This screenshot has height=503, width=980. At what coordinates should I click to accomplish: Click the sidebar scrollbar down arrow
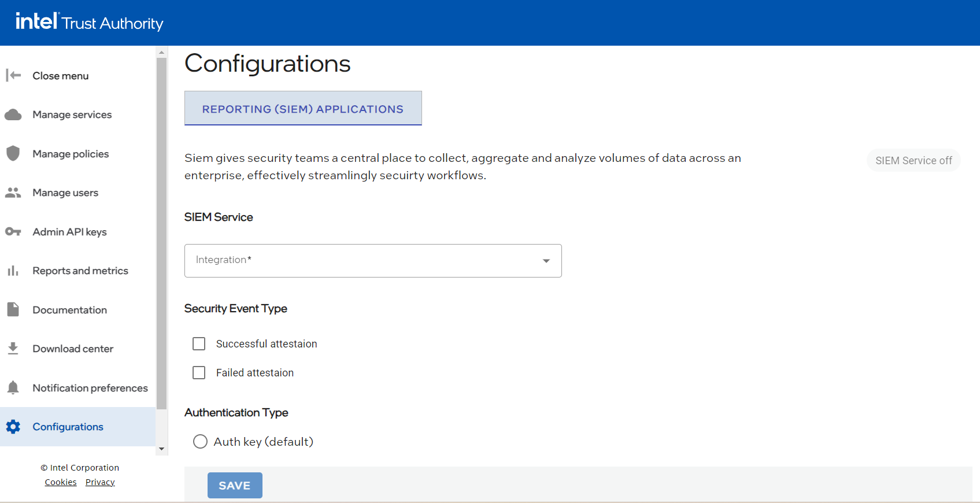click(x=162, y=449)
